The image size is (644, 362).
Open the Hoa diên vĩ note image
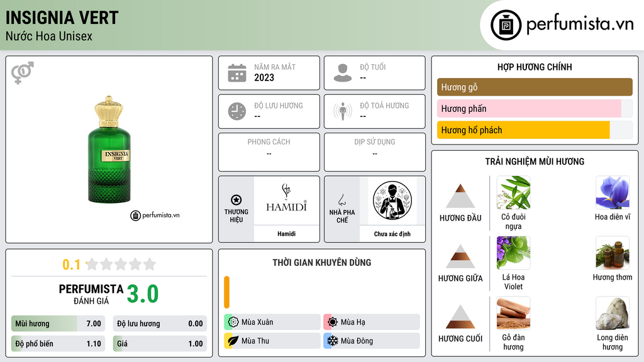[613, 193]
